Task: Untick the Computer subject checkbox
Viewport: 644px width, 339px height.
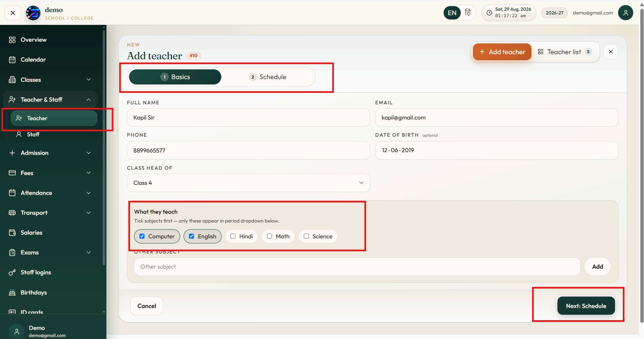Action: coord(142,236)
